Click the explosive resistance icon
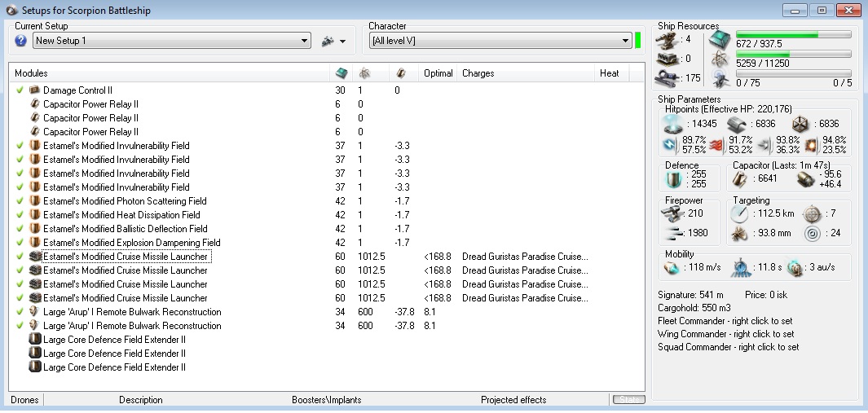868x413 pixels. coord(811,145)
